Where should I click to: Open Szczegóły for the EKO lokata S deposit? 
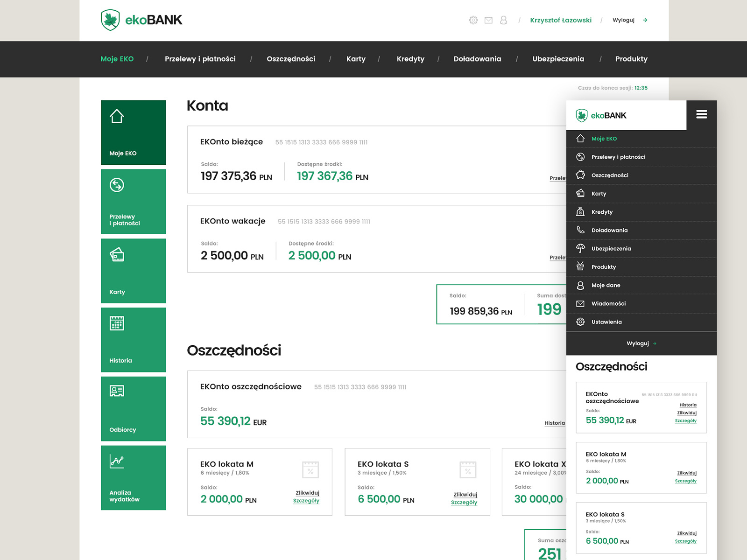click(464, 502)
